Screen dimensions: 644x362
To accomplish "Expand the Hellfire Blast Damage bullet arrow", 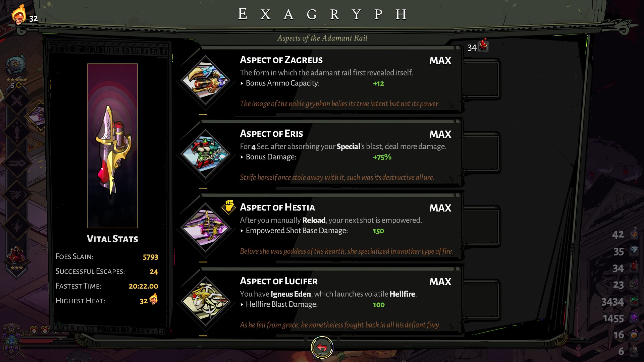I will tap(242, 305).
